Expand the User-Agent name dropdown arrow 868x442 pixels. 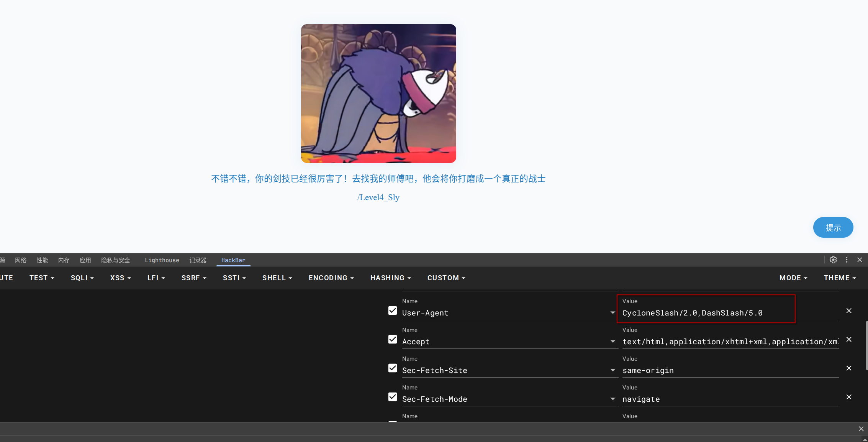coord(613,313)
